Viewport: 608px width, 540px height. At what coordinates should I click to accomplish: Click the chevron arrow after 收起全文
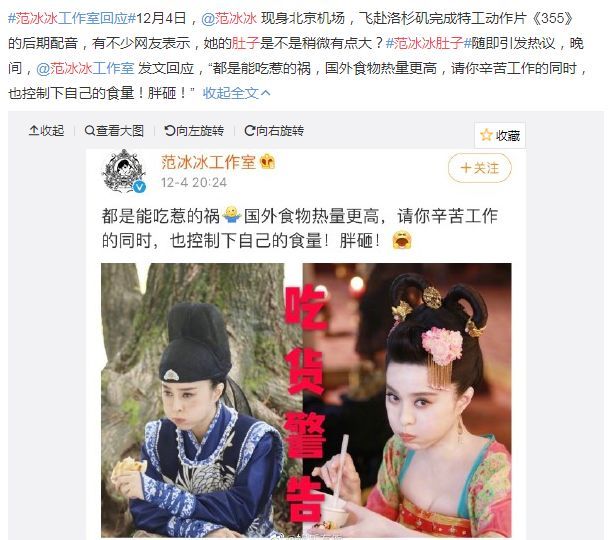[266, 93]
